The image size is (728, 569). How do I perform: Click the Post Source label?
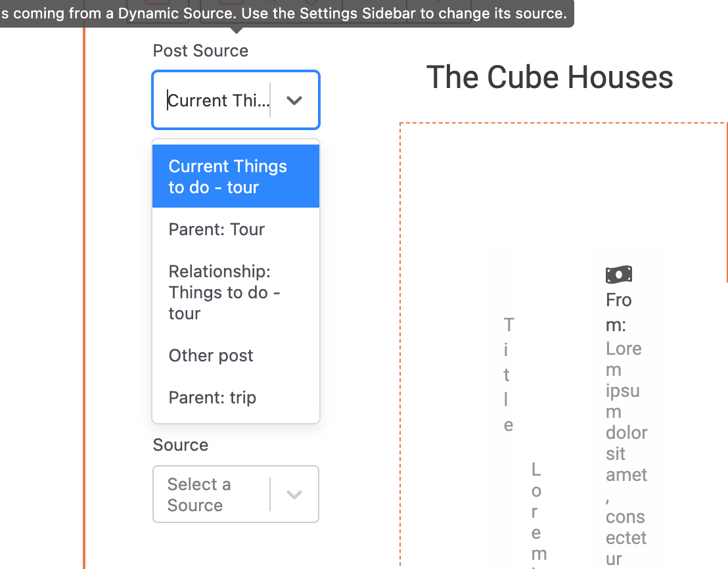pyautogui.click(x=200, y=51)
